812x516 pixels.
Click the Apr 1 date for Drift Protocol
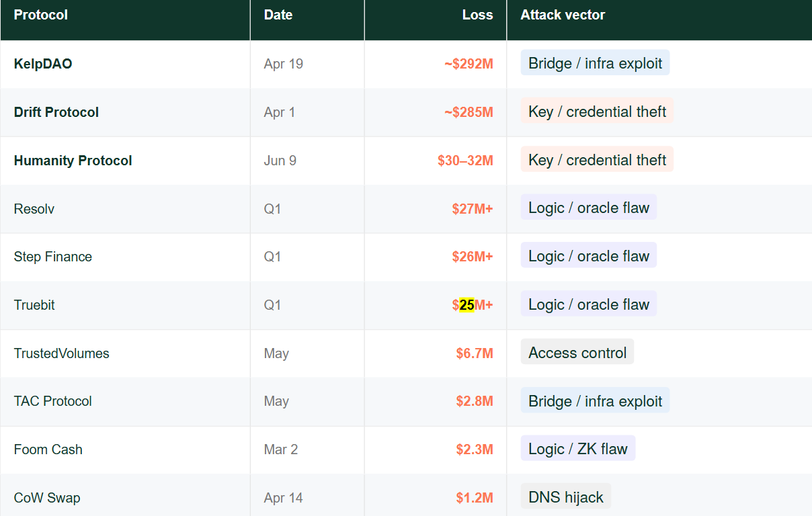[x=280, y=112]
